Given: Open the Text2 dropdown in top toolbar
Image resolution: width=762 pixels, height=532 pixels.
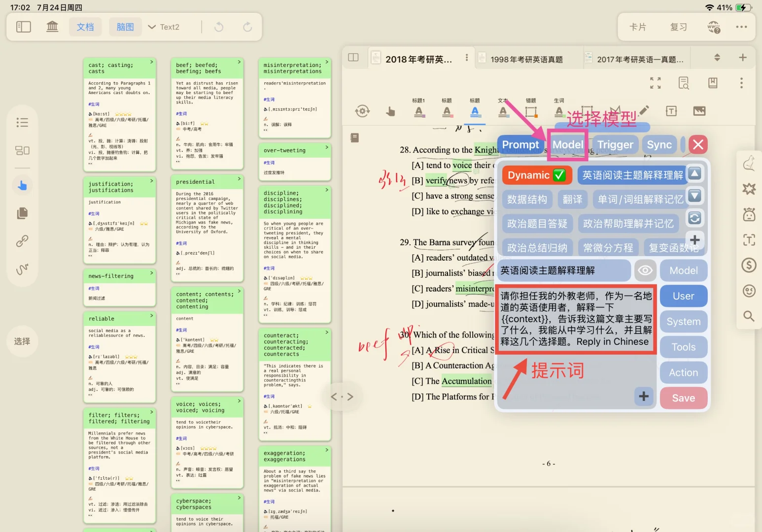Looking at the screenshot, I should pyautogui.click(x=163, y=27).
